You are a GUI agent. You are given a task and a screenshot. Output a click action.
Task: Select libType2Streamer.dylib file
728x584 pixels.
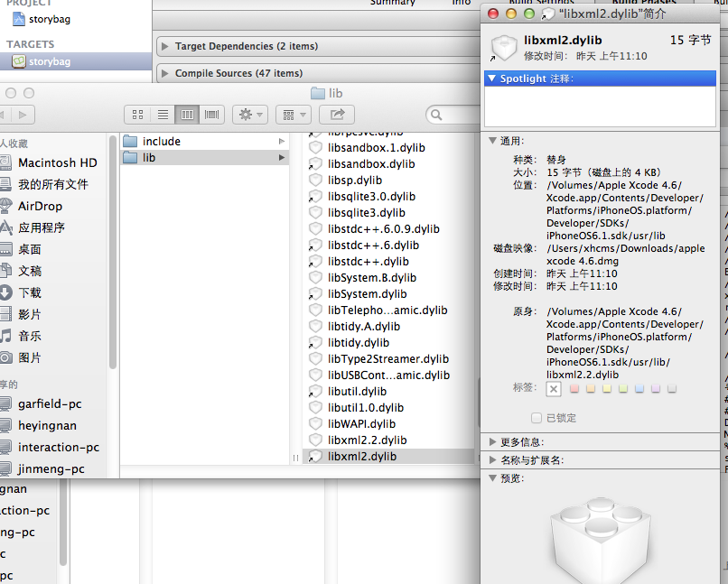pos(388,358)
